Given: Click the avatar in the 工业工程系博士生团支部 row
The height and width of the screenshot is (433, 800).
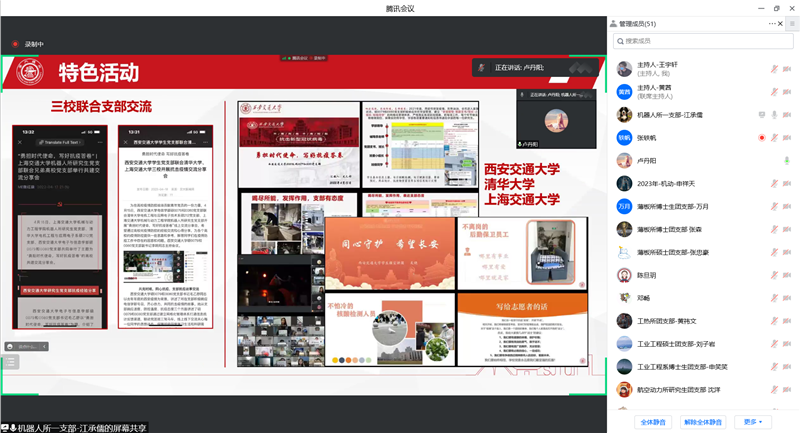Looking at the screenshot, I should 624,367.
